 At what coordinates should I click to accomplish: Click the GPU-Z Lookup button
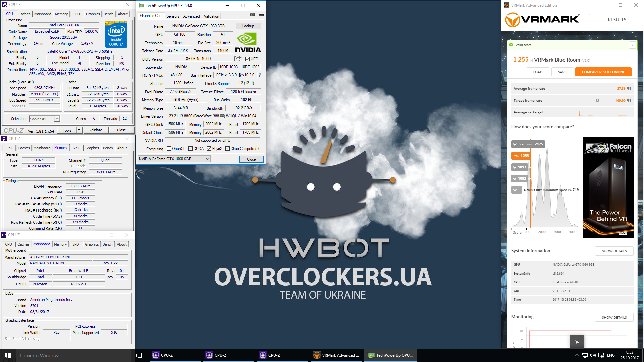coord(248,26)
